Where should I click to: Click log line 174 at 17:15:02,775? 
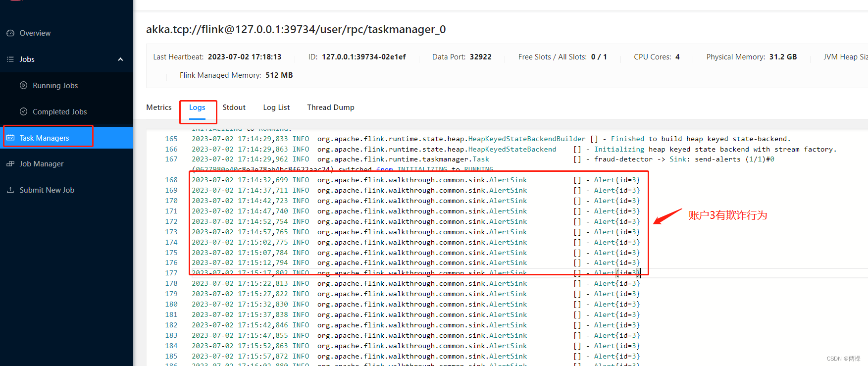(x=416, y=243)
